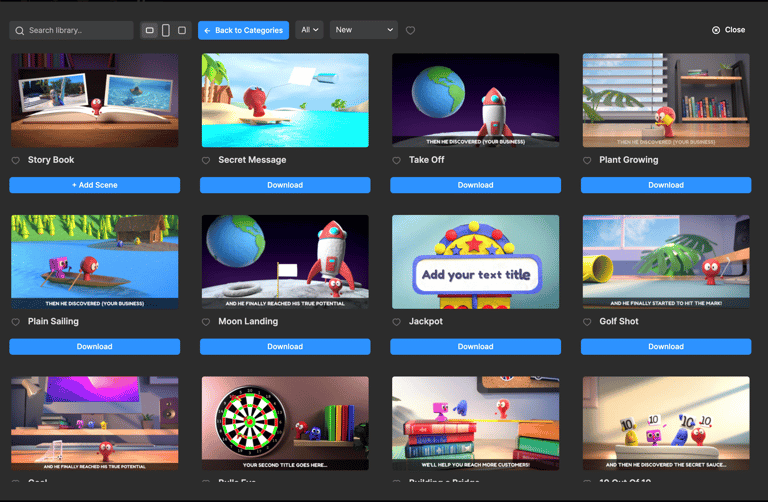Click the Secret Message title
This screenshot has width=768, height=502.
(x=252, y=160)
